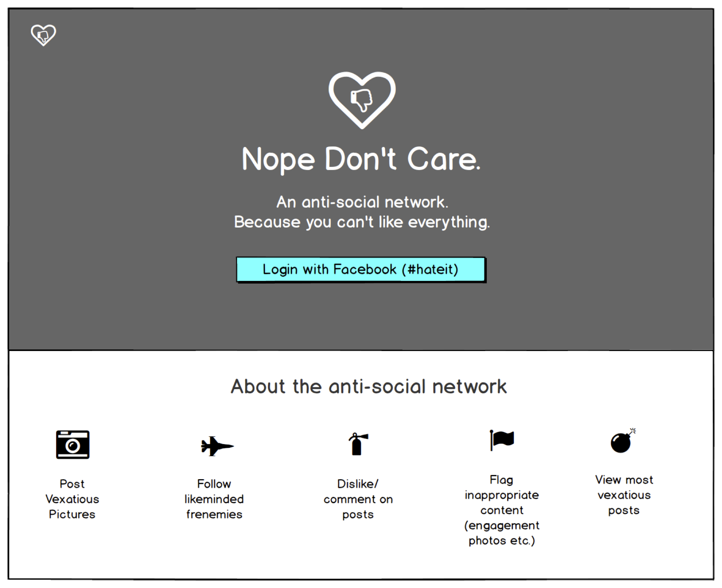This screenshot has width=722, height=588.
Task: Select the camera icon
Action: click(73, 444)
